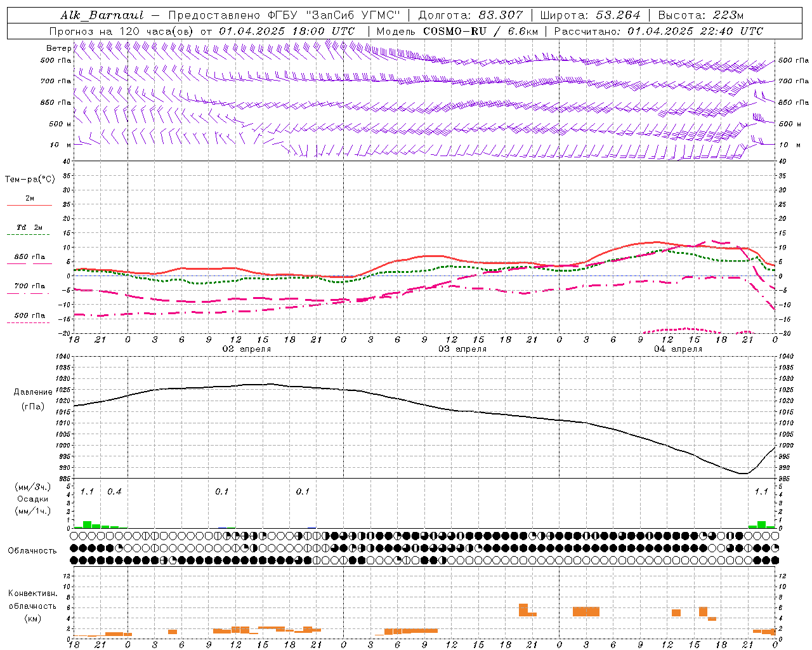Click the Облачность cloudiness row label
Viewport: 812px width, 650px height.
click(32, 551)
